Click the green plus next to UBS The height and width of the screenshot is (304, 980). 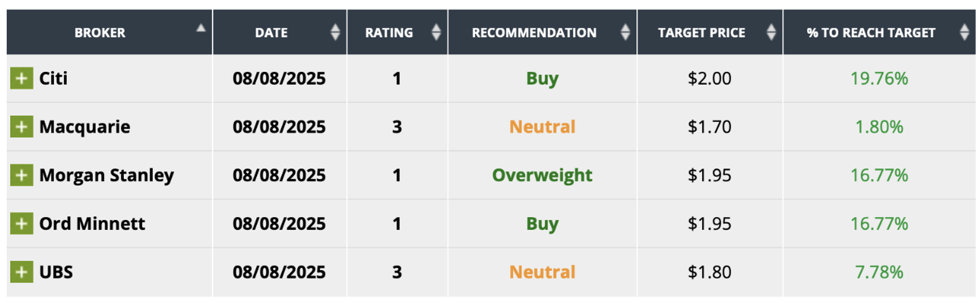coord(22,272)
